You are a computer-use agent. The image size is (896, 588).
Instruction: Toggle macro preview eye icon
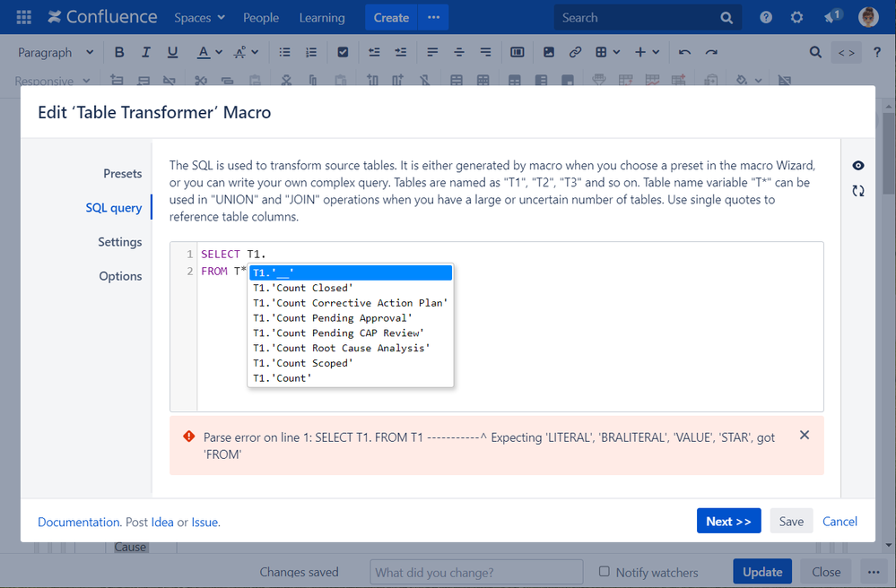pos(858,166)
